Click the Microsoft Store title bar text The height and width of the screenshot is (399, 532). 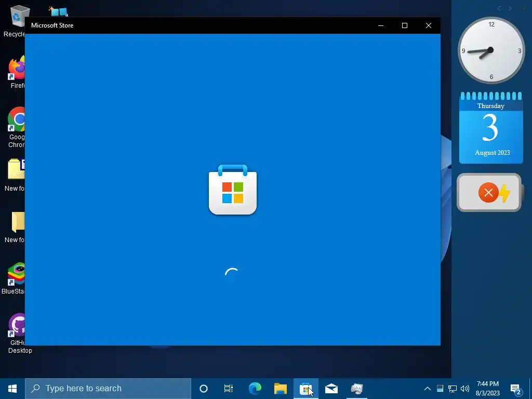pyautogui.click(x=52, y=25)
